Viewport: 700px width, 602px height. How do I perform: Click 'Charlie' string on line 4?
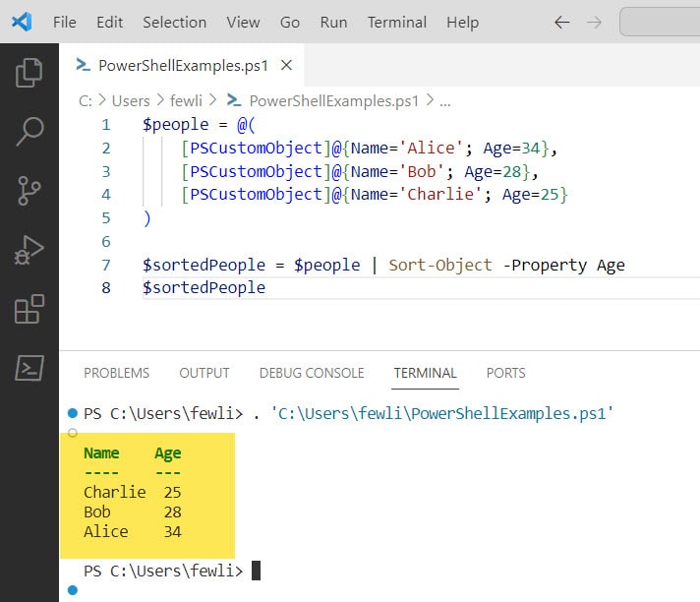[x=440, y=194]
